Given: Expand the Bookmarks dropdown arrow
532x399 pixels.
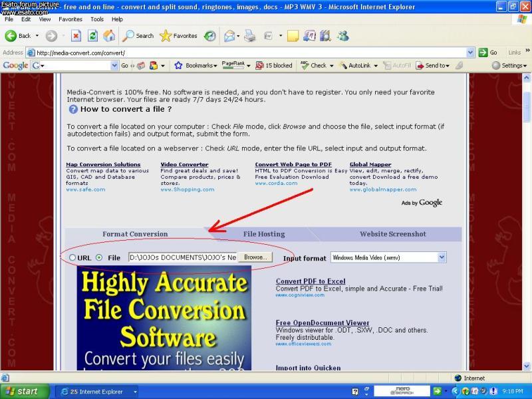Looking at the screenshot, I should tap(215, 66).
